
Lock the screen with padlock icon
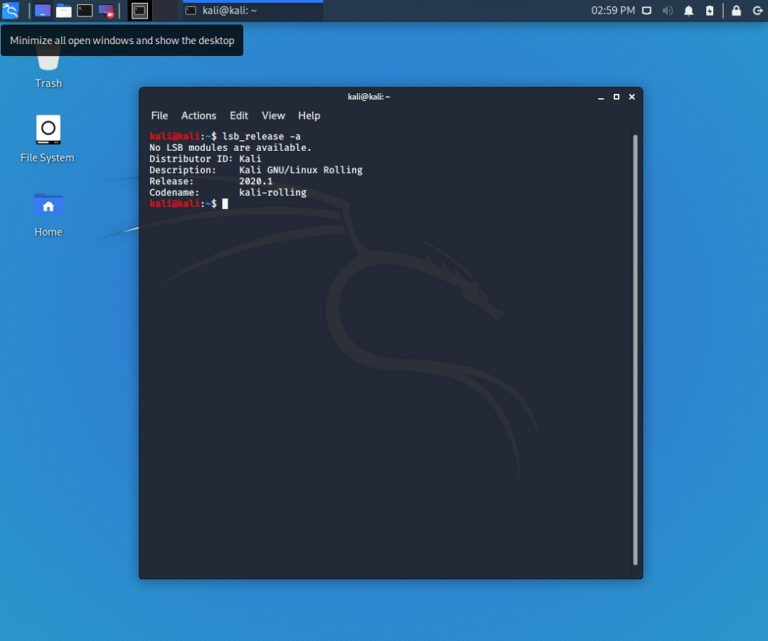pyautogui.click(x=736, y=10)
